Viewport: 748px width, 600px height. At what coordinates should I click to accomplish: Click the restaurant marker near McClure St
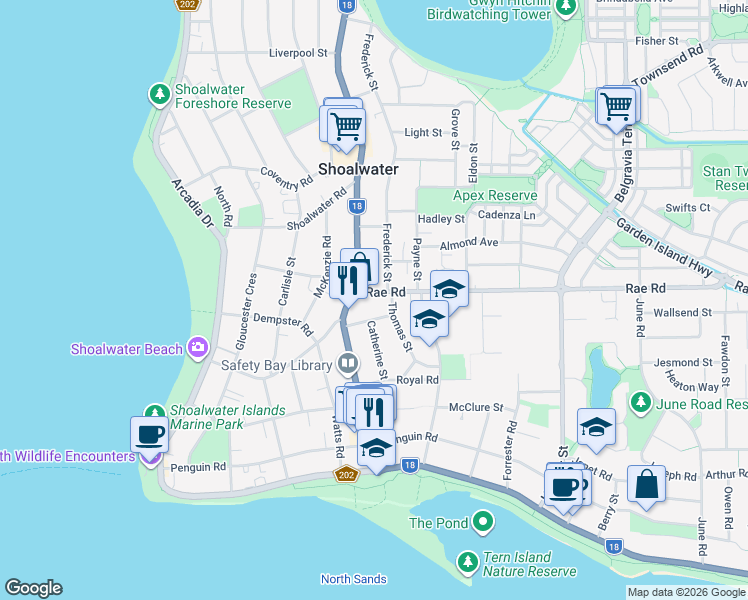coord(374,414)
